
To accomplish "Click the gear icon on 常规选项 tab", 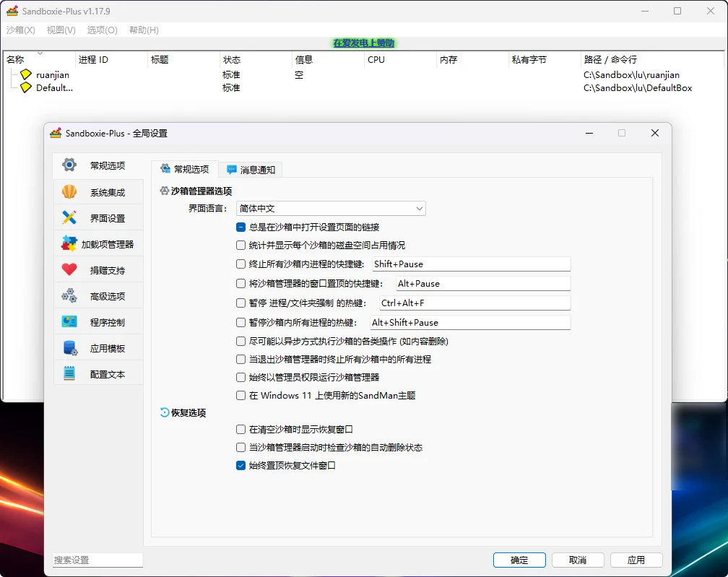I will coord(165,168).
